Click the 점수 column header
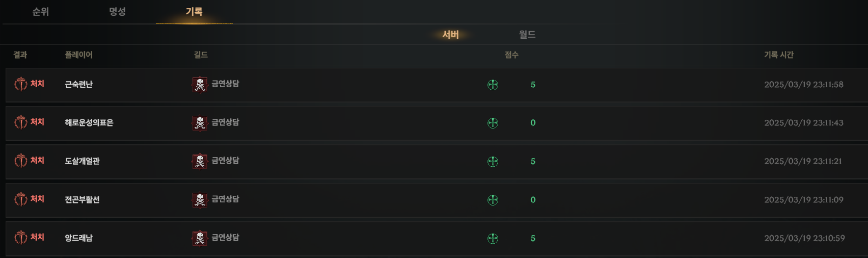This screenshot has height=258, width=868. pyautogui.click(x=511, y=55)
